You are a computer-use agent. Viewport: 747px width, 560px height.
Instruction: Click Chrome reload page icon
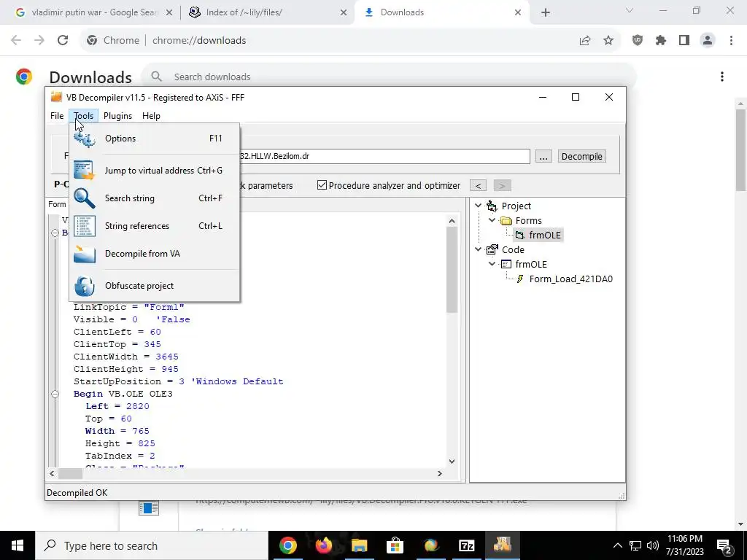point(63,41)
